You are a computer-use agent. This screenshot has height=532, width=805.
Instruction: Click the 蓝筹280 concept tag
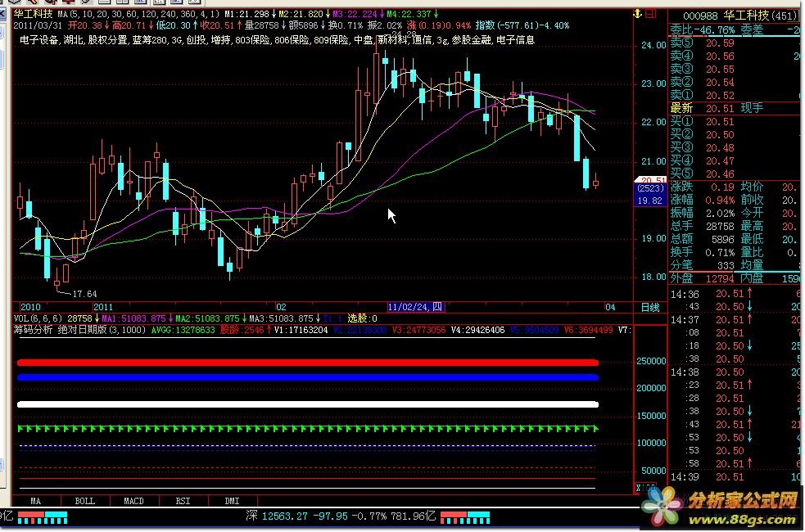(x=151, y=39)
